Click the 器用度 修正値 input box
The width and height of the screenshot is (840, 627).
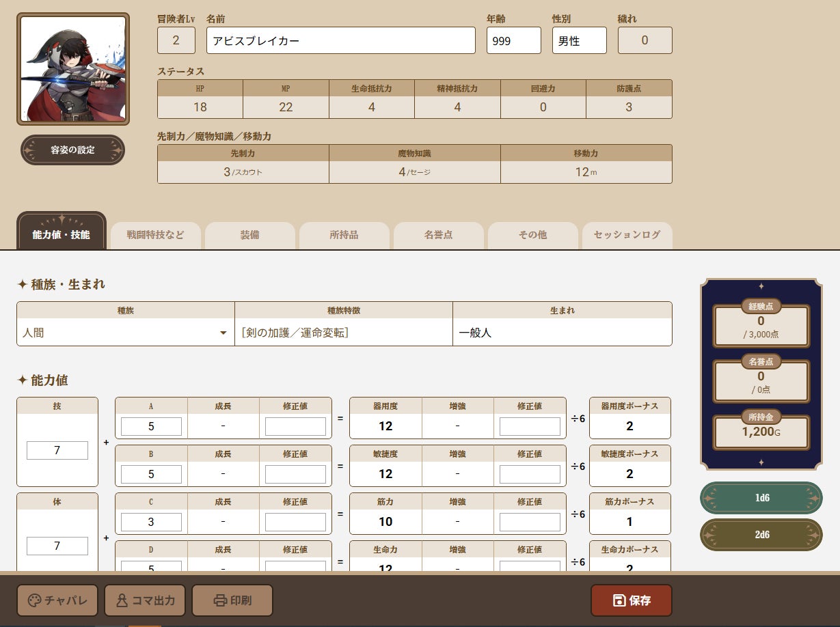(x=530, y=426)
